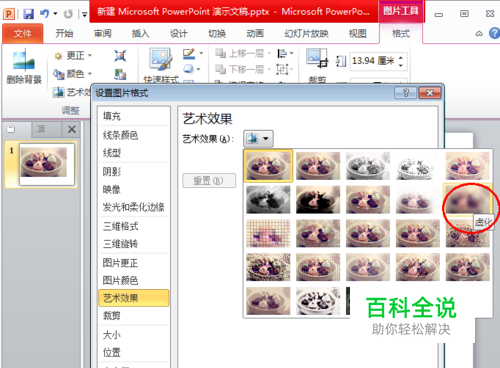Select 大小 in the dialog category list
The width and height of the screenshot is (500, 368).
coord(134,334)
